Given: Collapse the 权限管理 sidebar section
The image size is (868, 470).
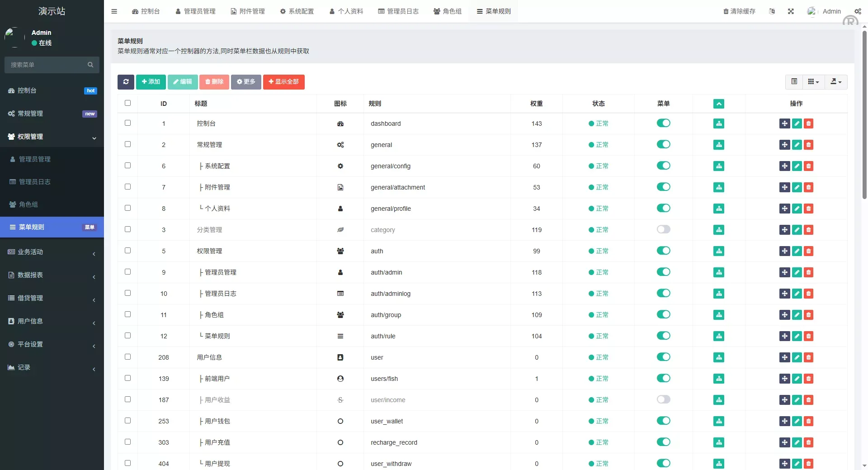Looking at the screenshot, I should click(x=52, y=137).
